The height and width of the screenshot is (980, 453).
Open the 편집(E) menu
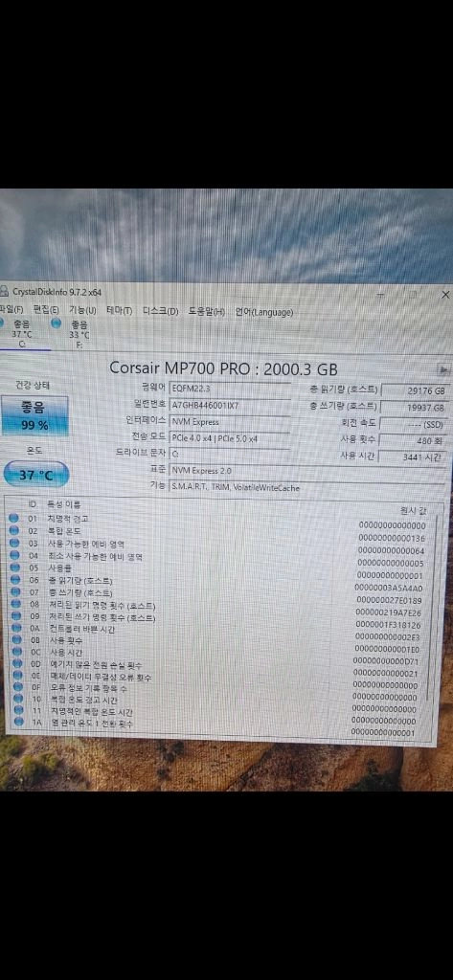(x=46, y=310)
